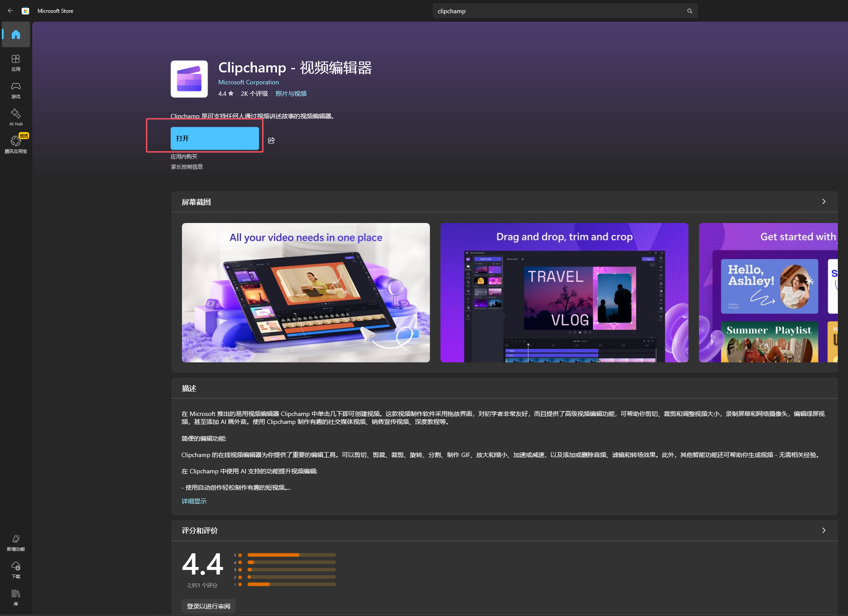The width and height of the screenshot is (848, 616).
Task: Click the search magnifier icon
Action: pos(689,11)
